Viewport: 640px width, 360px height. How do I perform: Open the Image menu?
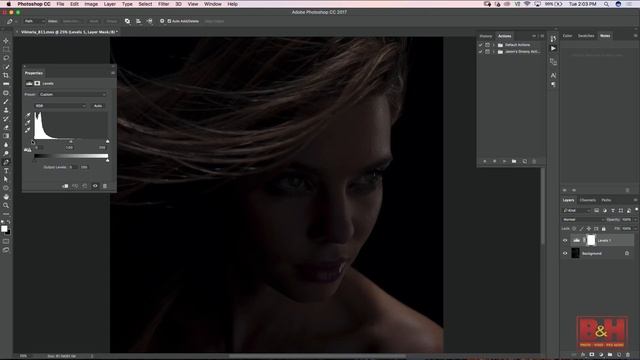click(x=91, y=4)
